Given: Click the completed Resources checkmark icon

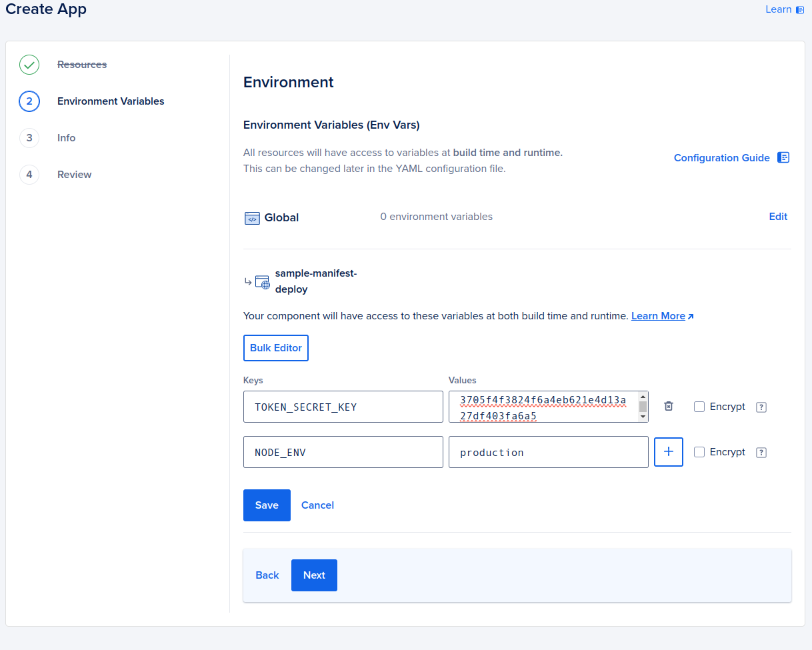Looking at the screenshot, I should click(29, 65).
